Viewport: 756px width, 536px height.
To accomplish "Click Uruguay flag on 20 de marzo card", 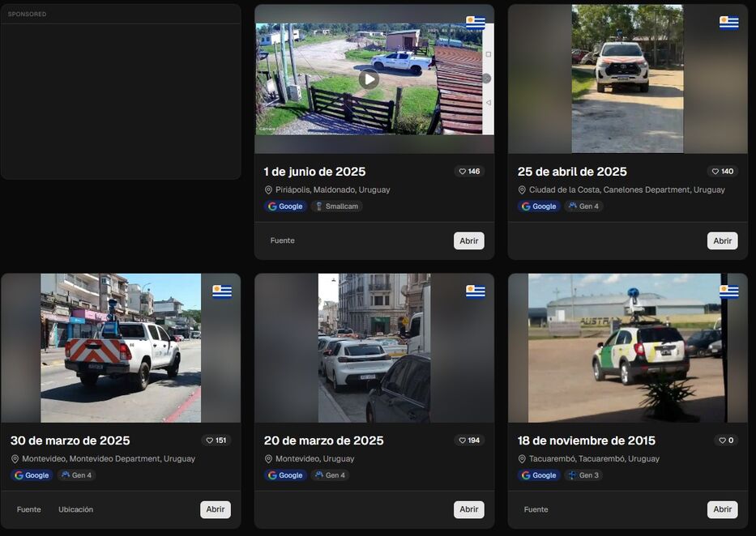I will [x=476, y=291].
